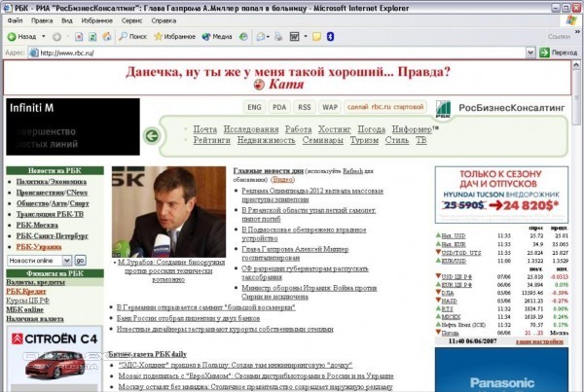Click the Back navigation arrow button
The width and height of the screenshot is (584, 392).
21,36
